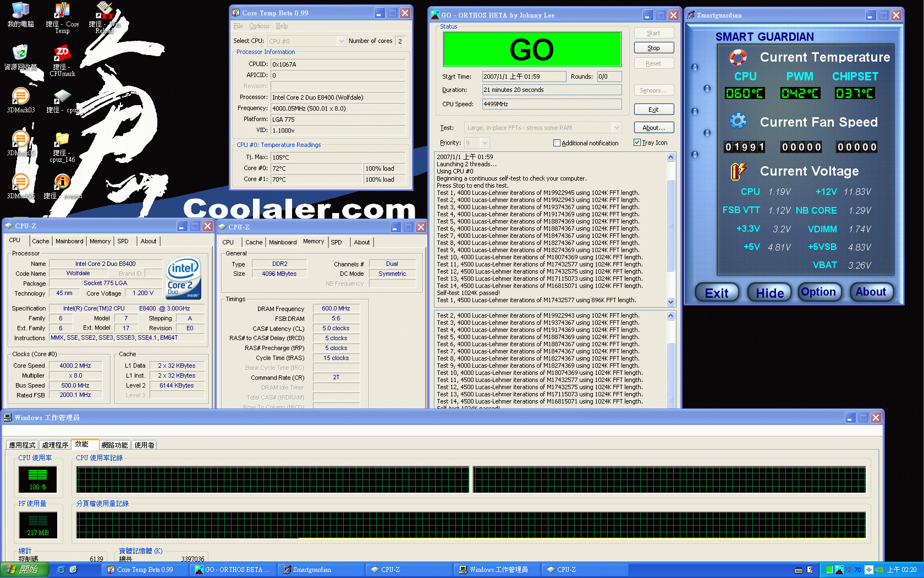The width and height of the screenshot is (924, 578).
Task: Click the About... button in ORTHOS
Action: pyautogui.click(x=653, y=128)
